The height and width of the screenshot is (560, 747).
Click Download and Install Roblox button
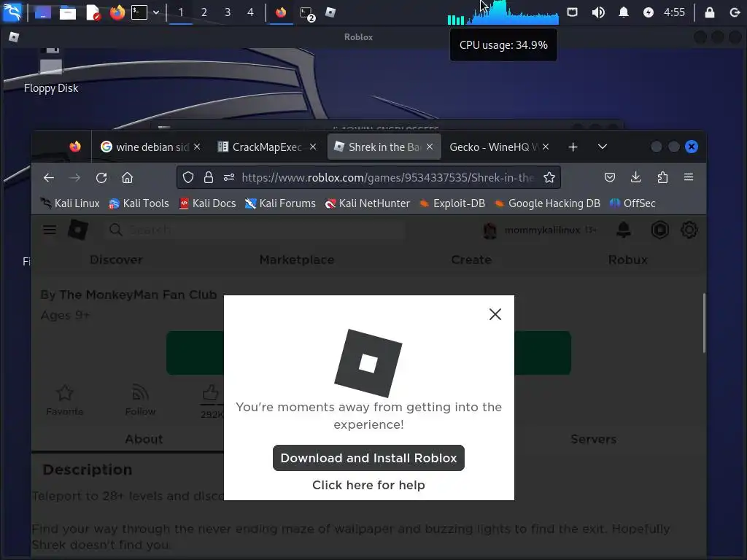pyautogui.click(x=368, y=458)
